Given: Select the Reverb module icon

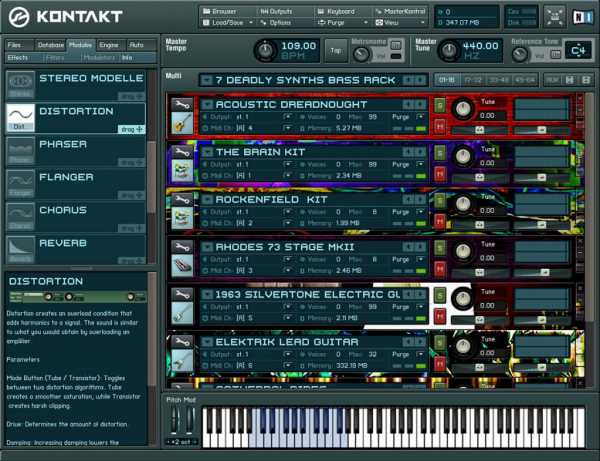Looking at the screenshot, I should pyautogui.click(x=20, y=249).
